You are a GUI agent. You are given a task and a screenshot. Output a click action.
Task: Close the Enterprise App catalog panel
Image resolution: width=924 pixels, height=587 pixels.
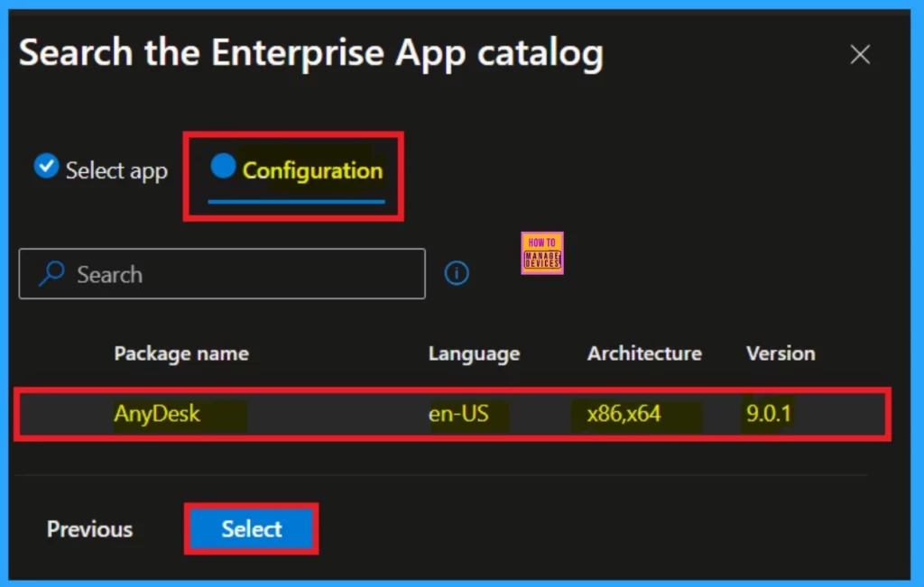[860, 54]
